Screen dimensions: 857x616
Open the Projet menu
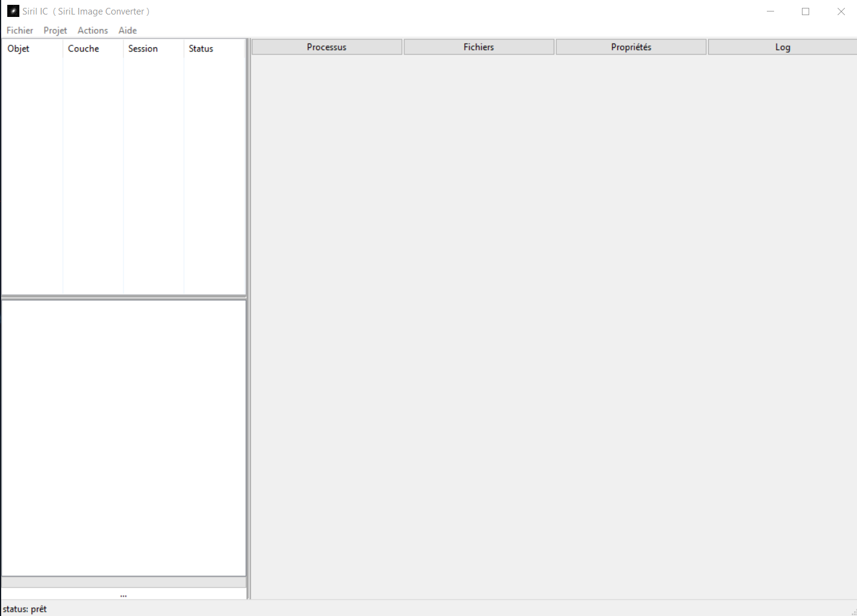tap(55, 30)
